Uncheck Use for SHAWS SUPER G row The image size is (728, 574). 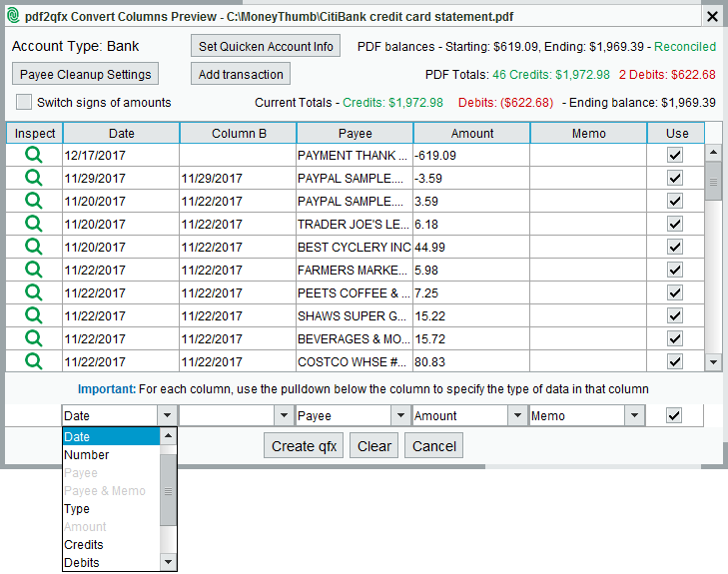coord(675,315)
